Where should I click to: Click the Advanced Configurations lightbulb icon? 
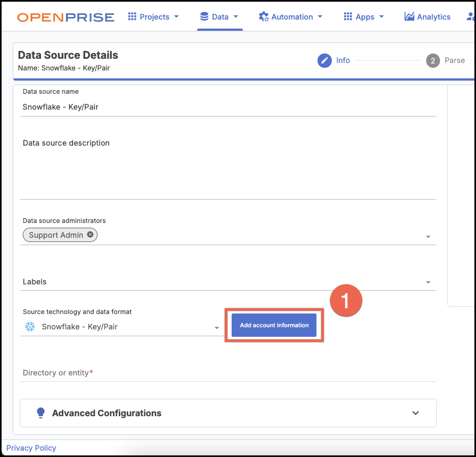point(41,413)
